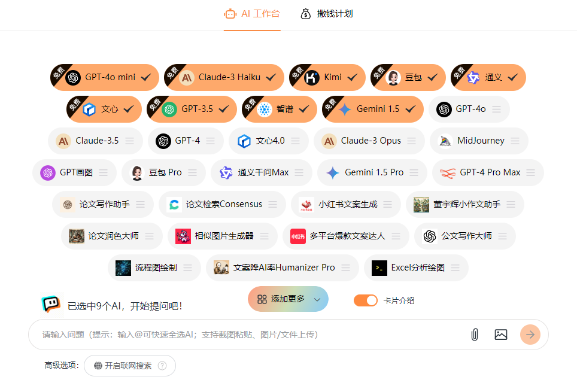Click the 论文润色大师 thumbnail icon
The image size is (577, 392).
point(77,236)
